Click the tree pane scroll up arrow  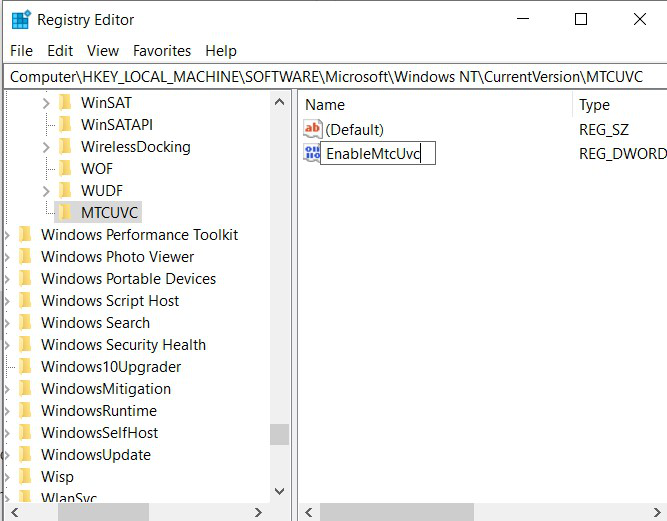click(x=279, y=102)
